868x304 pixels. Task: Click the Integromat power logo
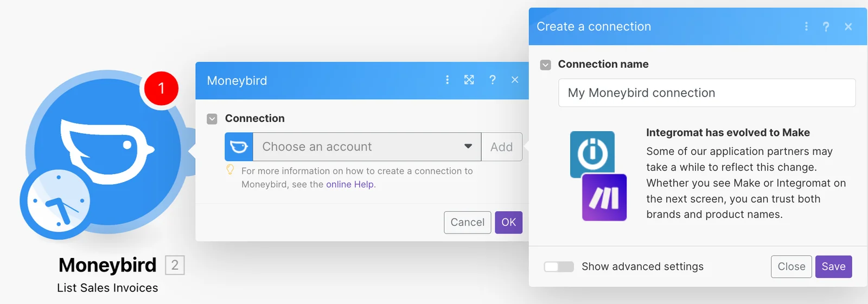click(x=592, y=153)
